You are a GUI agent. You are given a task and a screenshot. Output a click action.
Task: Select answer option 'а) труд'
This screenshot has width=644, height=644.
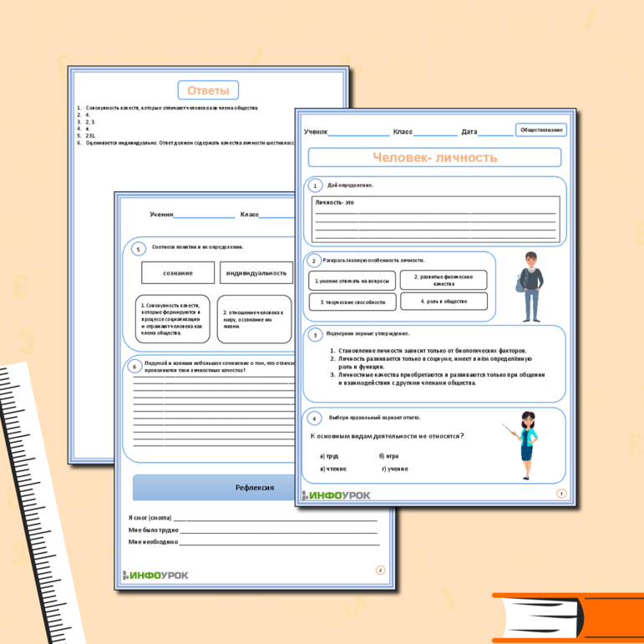coord(329,456)
